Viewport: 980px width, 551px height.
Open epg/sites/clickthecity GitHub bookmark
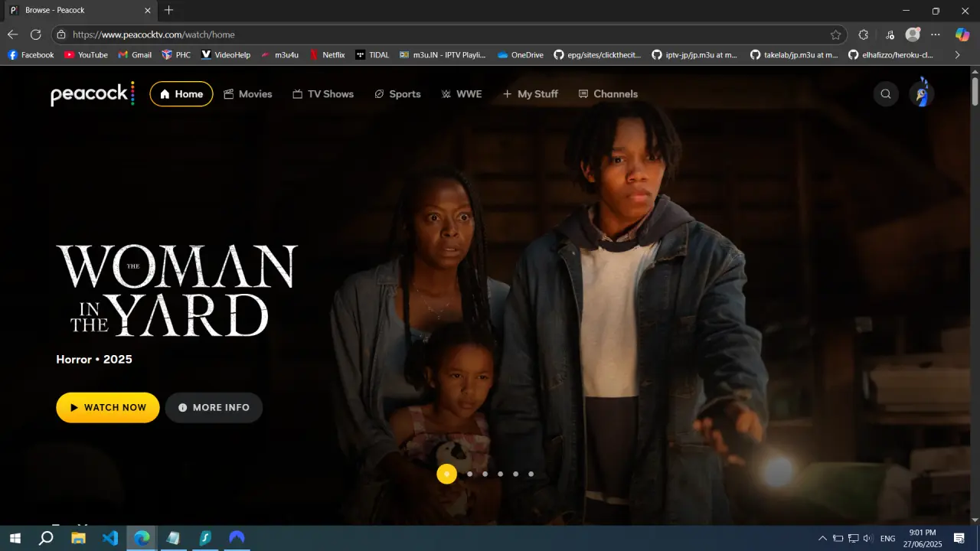598,55
